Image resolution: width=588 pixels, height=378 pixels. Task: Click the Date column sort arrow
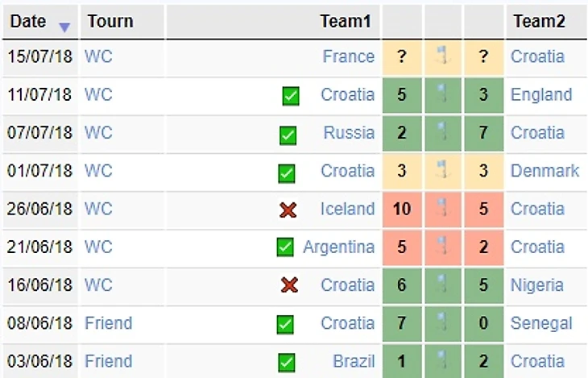(x=64, y=27)
